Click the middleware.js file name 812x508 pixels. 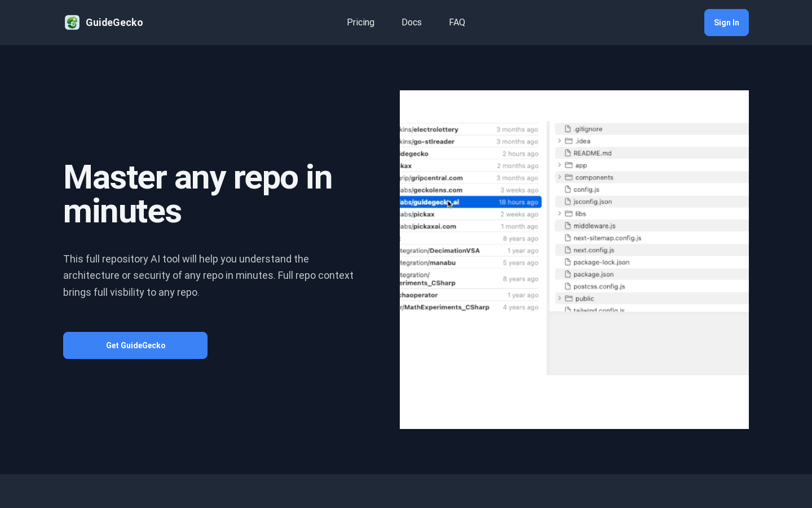click(594, 226)
